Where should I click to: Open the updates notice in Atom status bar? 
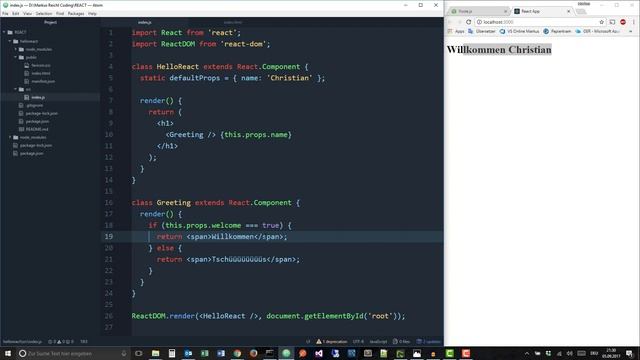point(429,341)
